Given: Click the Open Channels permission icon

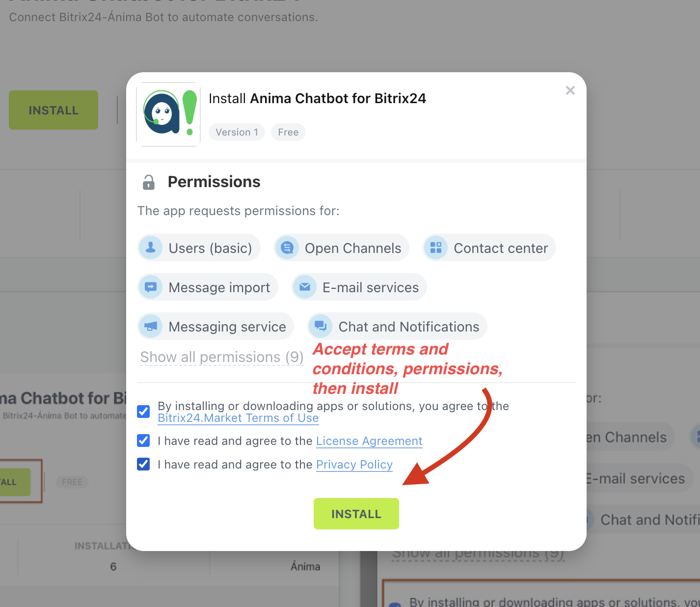Looking at the screenshot, I should point(287,248).
